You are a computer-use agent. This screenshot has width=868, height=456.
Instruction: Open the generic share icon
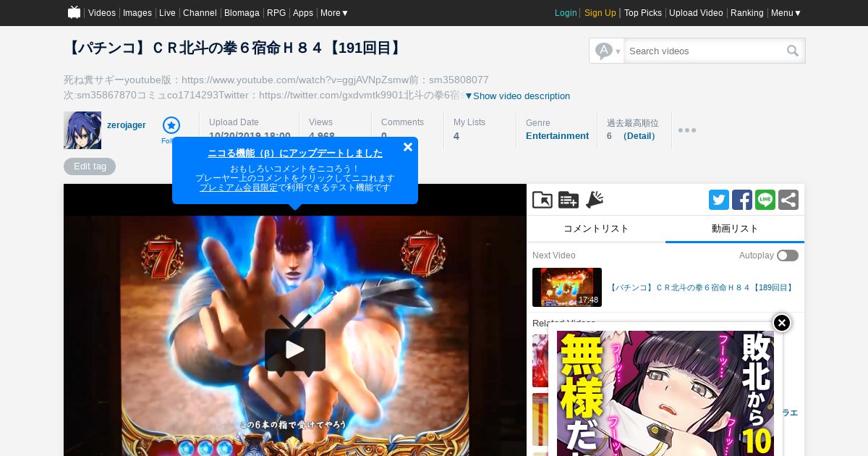coord(788,200)
